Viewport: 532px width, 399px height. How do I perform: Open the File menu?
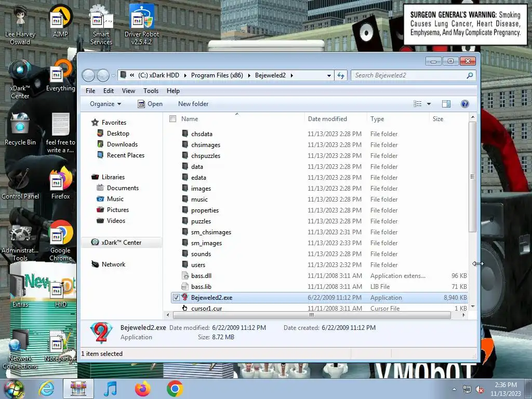pos(90,91)
